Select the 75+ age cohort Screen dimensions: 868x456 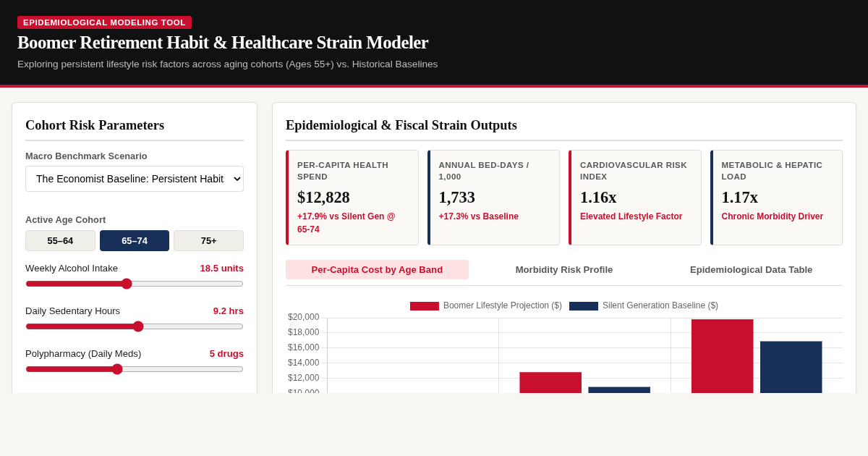pos(208,240)
